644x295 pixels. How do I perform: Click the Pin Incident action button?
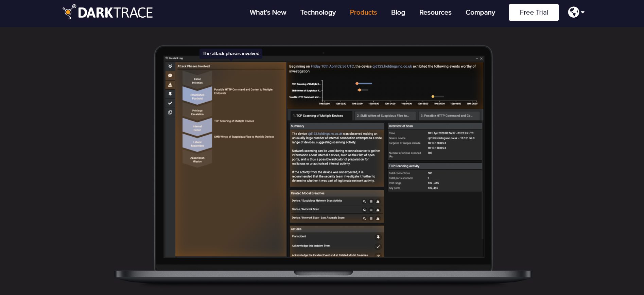pyautogui.click(x=378, y=237)
